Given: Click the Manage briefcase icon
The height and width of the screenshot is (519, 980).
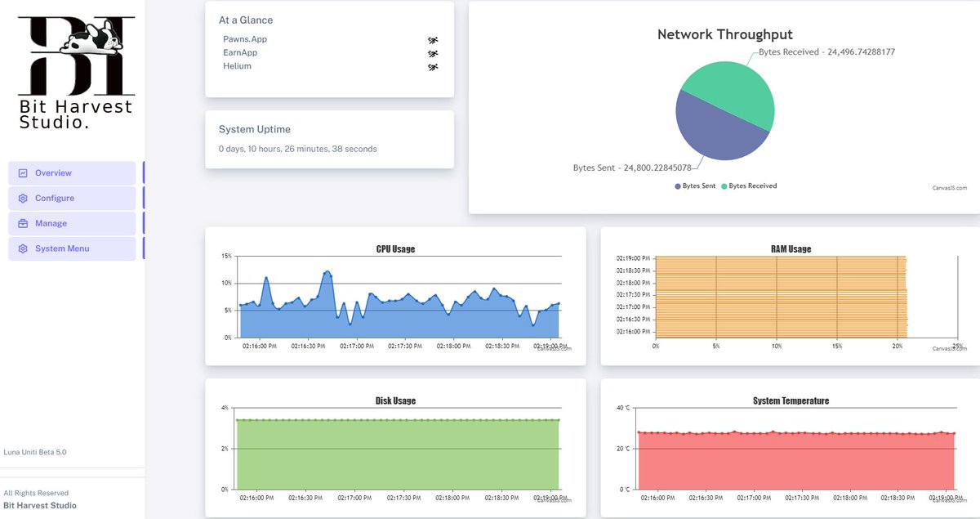Looking at the screenshot, I should tap(23, 224).
